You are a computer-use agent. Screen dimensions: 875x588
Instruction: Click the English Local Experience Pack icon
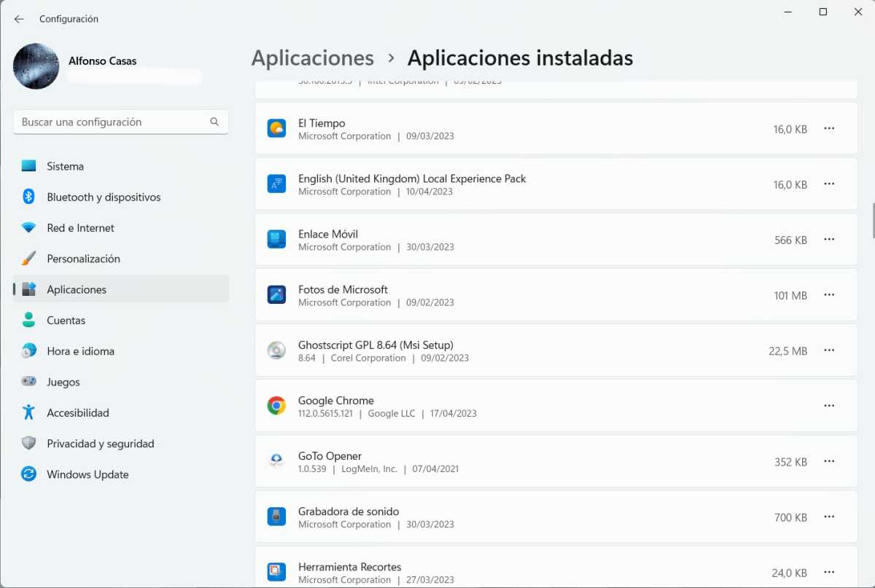point(276,184)
